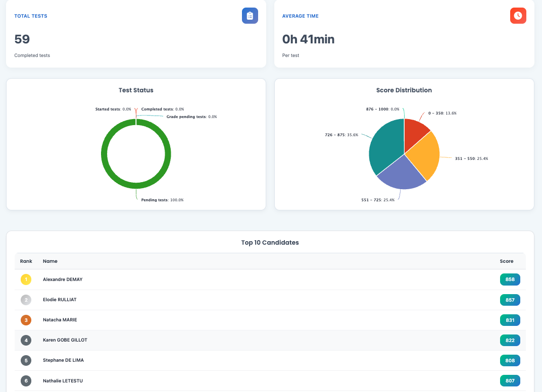Click Alexandre DEMAY's score badge 858
Screen dimensions: 542x392
coord(510,279)
